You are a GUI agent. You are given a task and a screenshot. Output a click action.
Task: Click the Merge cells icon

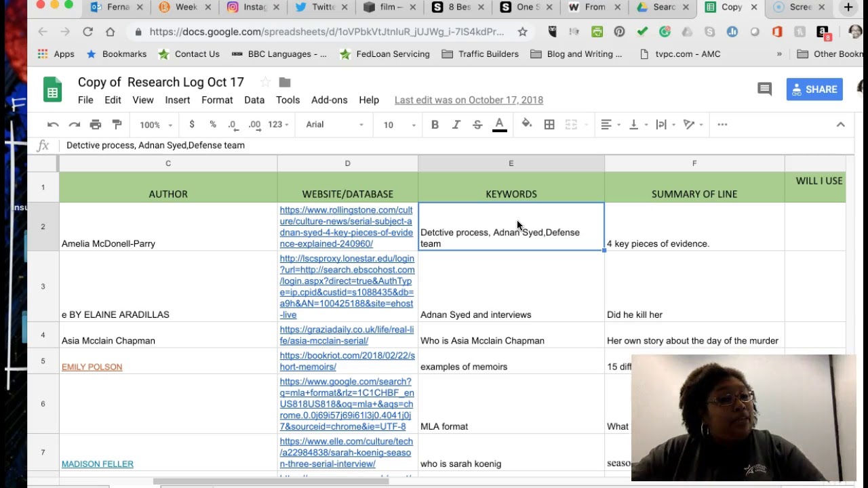(571, 125)
